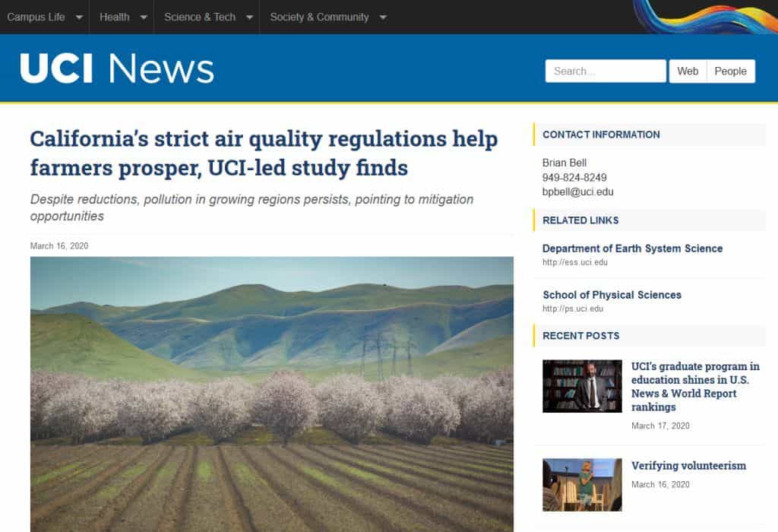Open the Verifying volunteerism thumbnail image
Image resolution: width=778 pixels, height=532 pixels.
pyautogui.click(x=582, y=485)
